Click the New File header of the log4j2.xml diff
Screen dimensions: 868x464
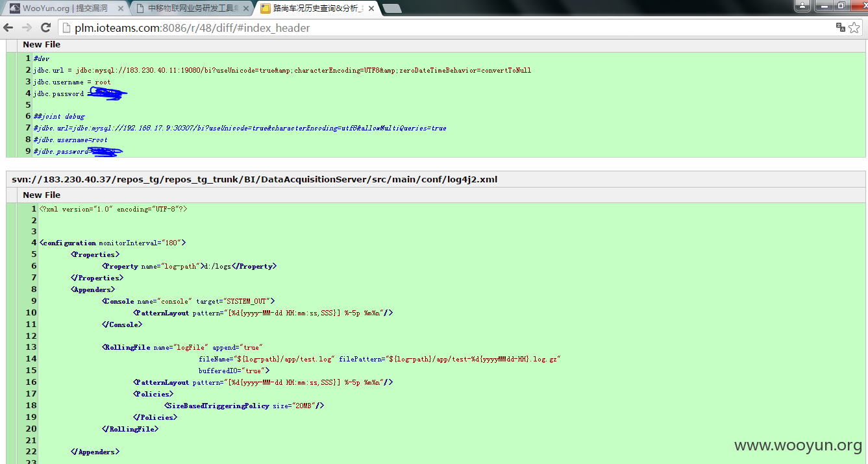coord(42,195)
